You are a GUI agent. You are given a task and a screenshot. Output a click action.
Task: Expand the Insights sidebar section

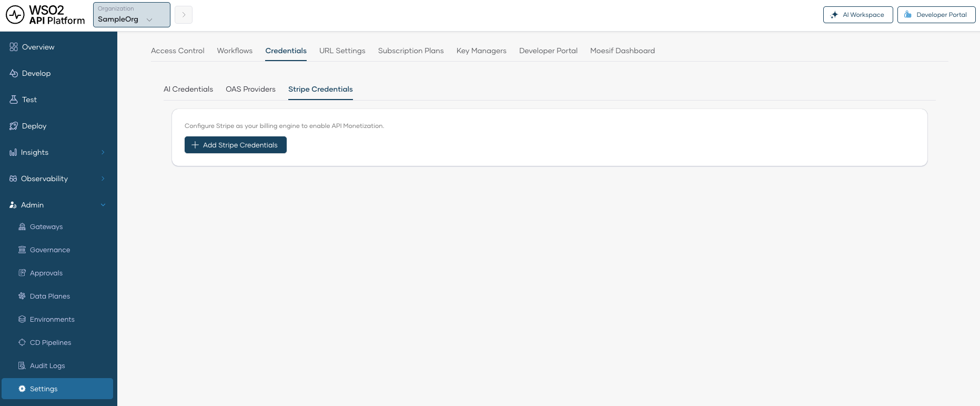103,153
